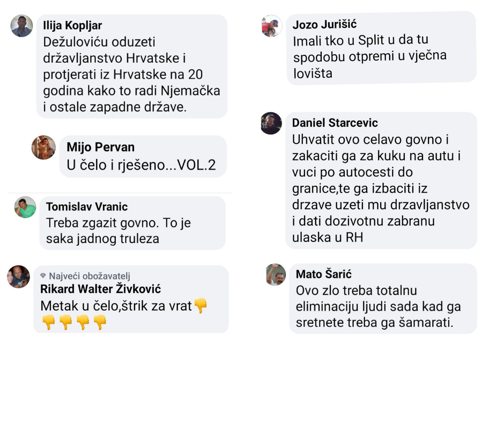
Task: Open the Jozo Jurišić name link
Action: click(324, 25)
